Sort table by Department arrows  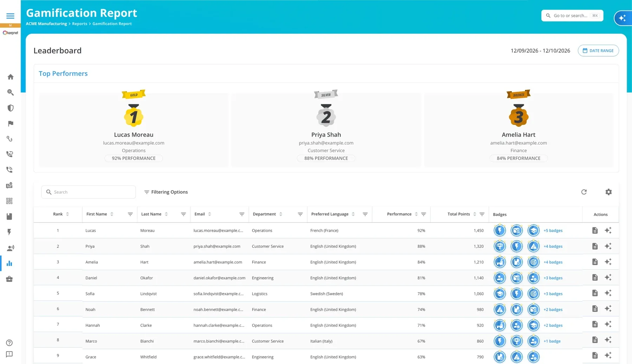click(x=281, y=214)
